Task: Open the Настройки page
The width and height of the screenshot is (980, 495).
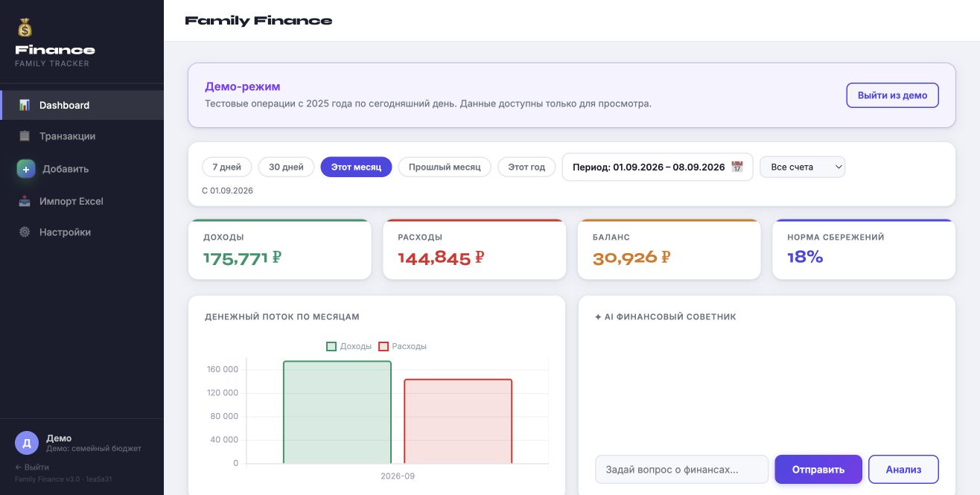Action: [82, 232]
